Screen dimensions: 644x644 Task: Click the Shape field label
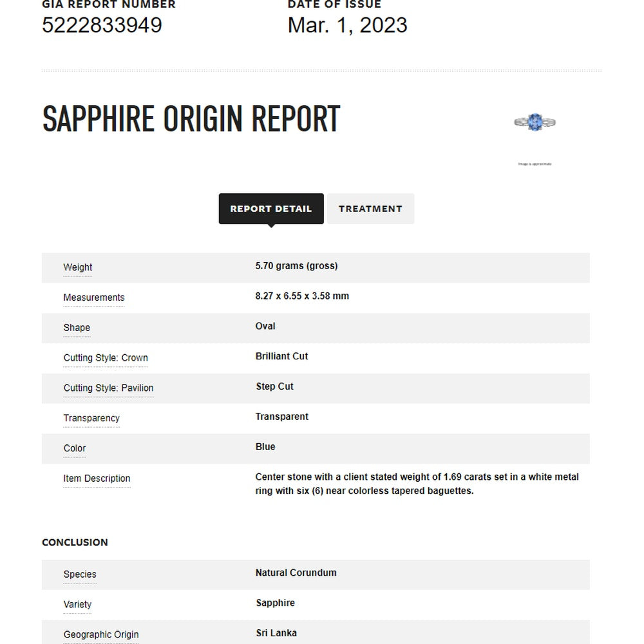[77, 328]
